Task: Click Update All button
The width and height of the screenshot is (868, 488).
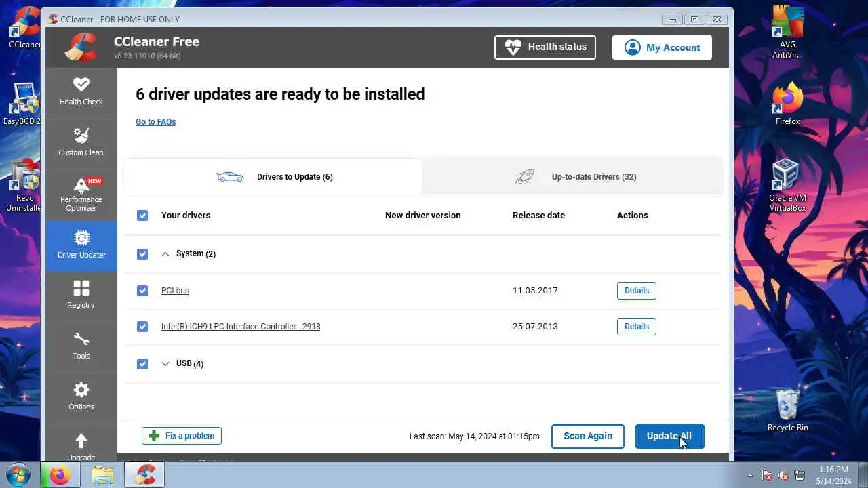Action: 669,436
